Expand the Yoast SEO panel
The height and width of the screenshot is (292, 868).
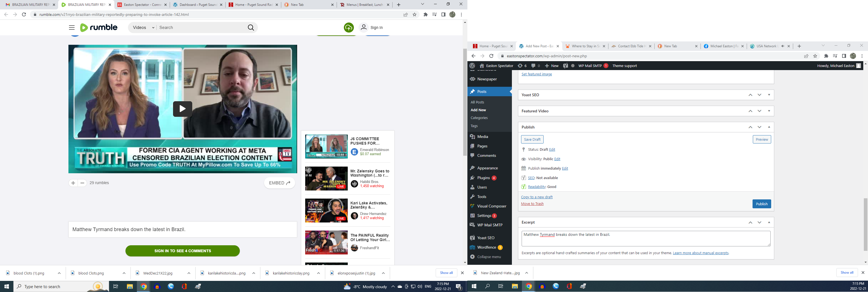(x=769, y=95)
